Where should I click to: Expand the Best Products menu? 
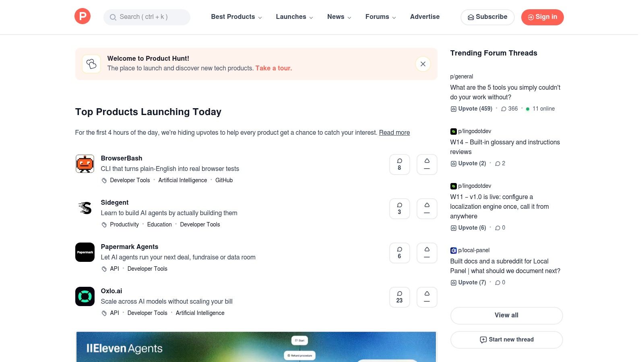(x=236, y=17)
